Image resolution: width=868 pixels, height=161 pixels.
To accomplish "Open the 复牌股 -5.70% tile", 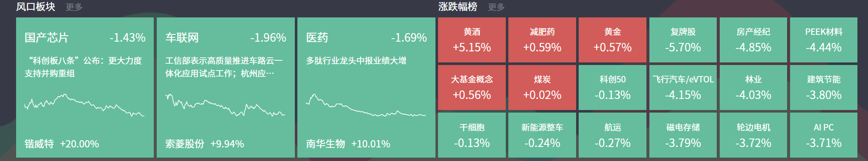I will [683, 40].
